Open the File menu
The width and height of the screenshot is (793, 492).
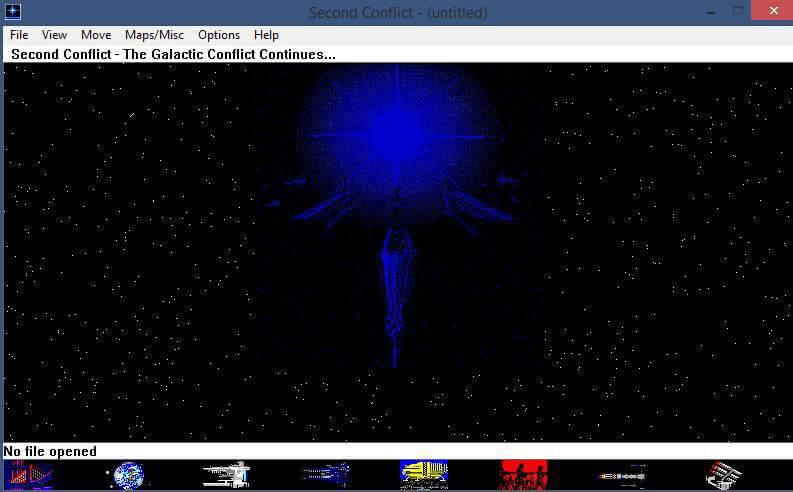19,35
